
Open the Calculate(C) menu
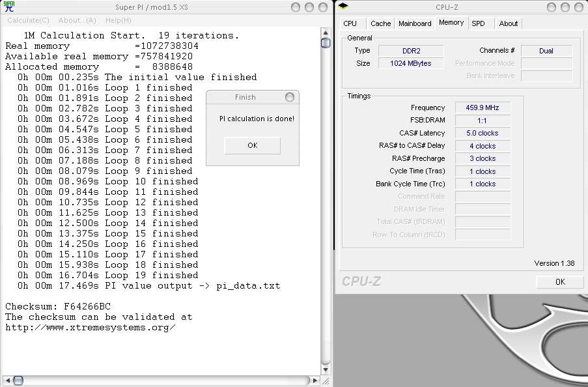[x=29, y=21]
